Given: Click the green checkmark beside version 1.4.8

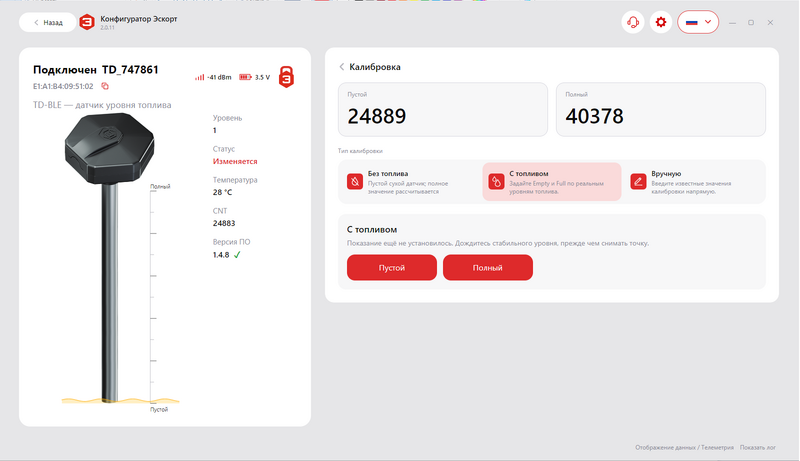Looking at the screenshot, I should [237, 255].
